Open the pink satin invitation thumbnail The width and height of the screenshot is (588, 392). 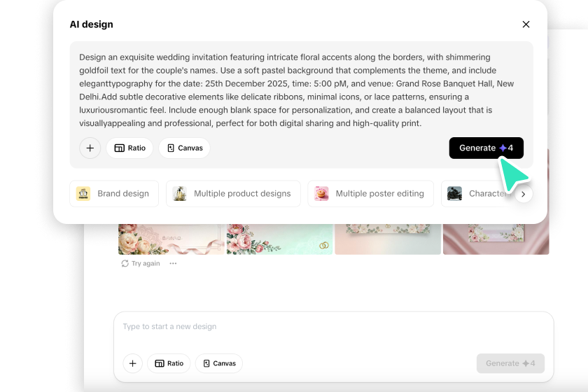pos(496,239)
